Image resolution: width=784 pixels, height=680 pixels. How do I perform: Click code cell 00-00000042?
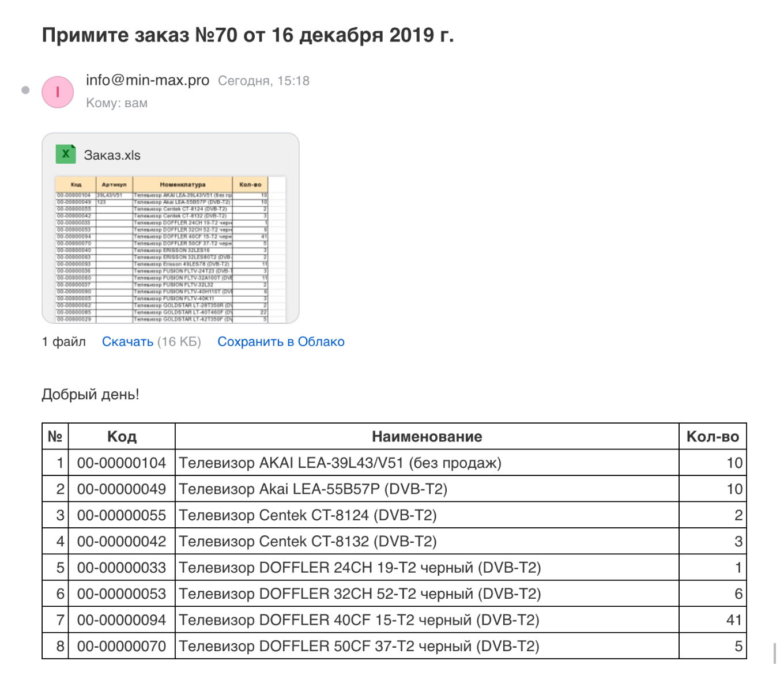(x=122, y=541)
